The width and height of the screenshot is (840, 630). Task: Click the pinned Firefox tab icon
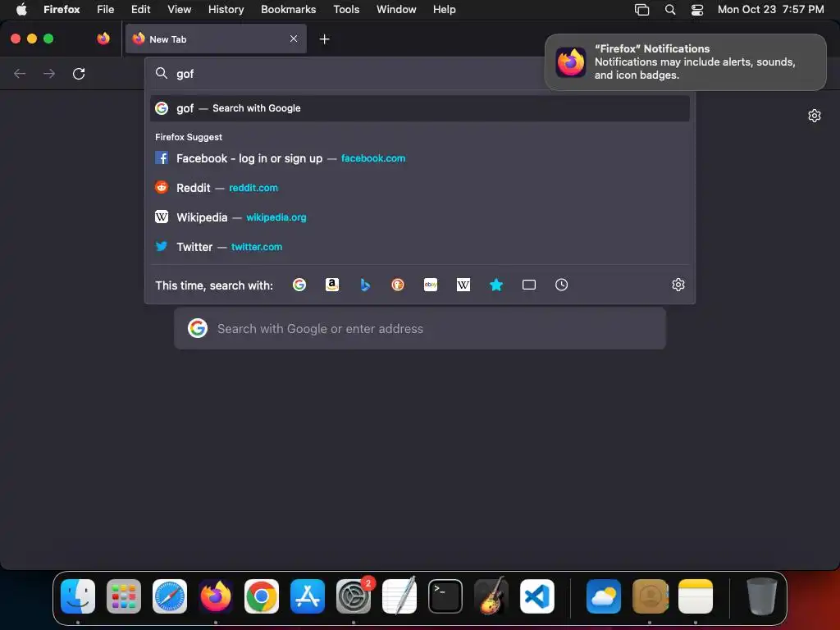103,39
